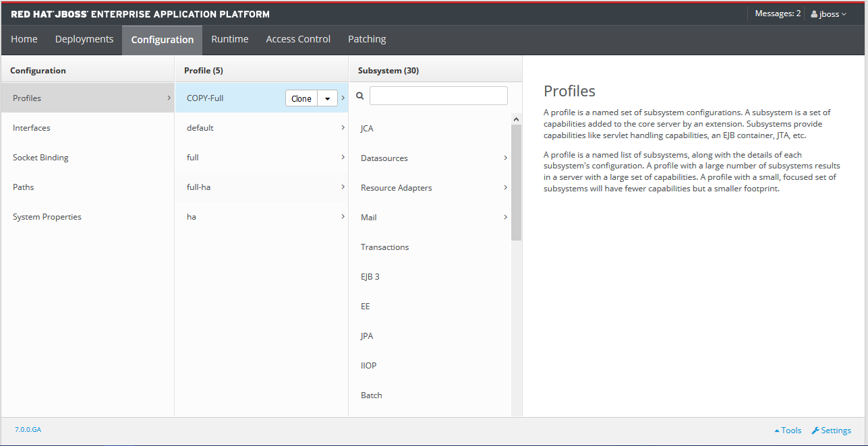The image size is (868, 446).
Task: Open the Messages: 2 notifications
Action: [x=778, y=13]
